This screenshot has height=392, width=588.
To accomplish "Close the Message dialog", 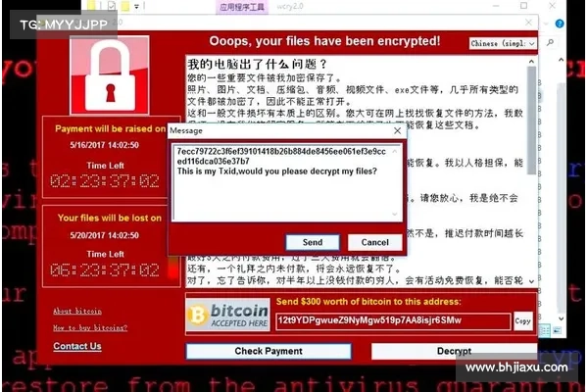I will click(x=398, y=130).
